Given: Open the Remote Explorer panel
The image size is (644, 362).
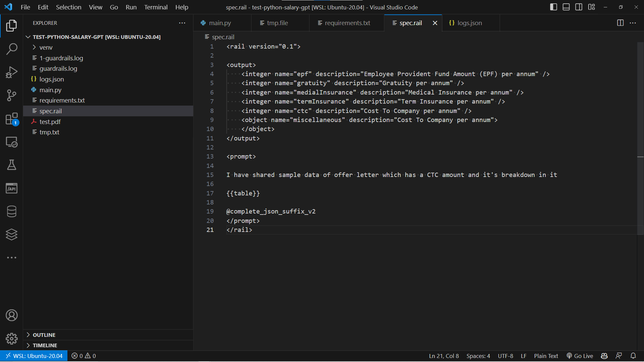Looking at the screenshot, I should [x=12, y=142].
